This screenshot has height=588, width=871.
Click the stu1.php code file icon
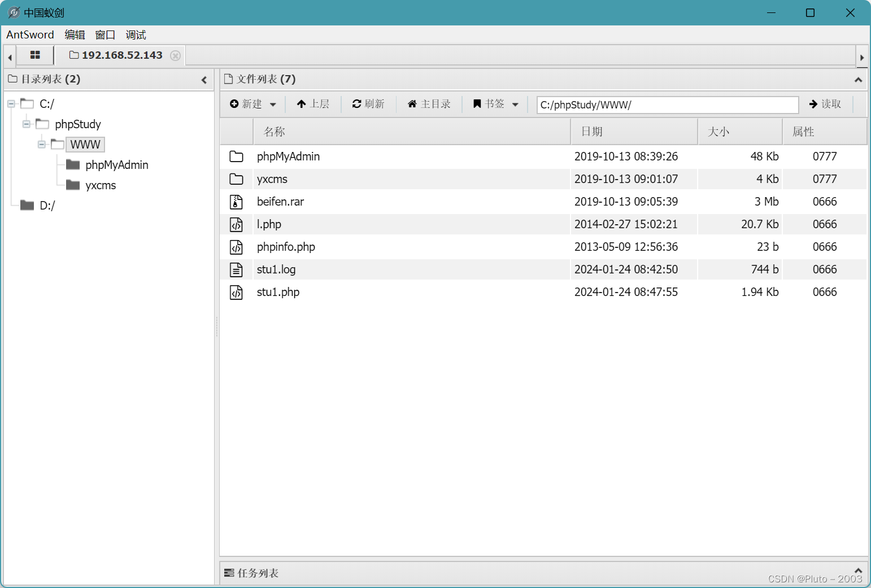click(236, 292)
